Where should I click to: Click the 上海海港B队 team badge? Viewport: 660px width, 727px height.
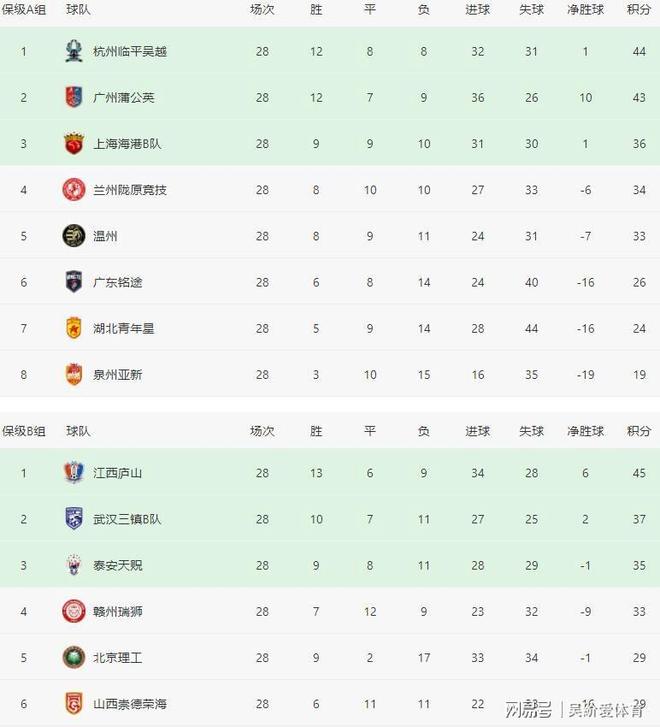tap(74, 143)
